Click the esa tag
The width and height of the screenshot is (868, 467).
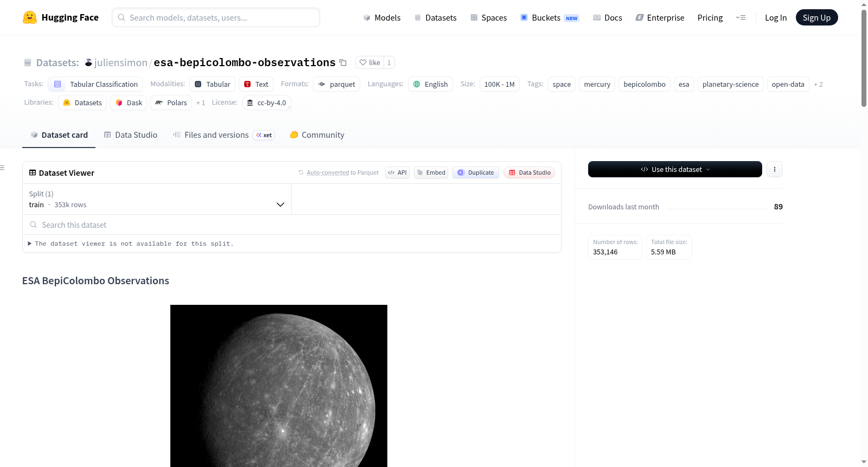684,84
